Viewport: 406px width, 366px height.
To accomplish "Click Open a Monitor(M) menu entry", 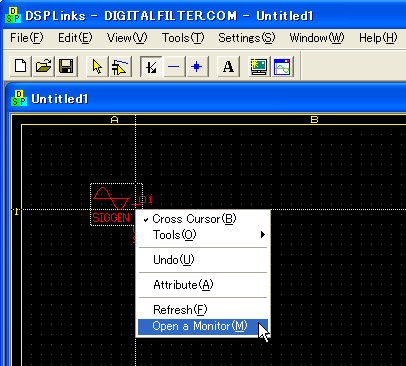I will (x=203, y=327).
